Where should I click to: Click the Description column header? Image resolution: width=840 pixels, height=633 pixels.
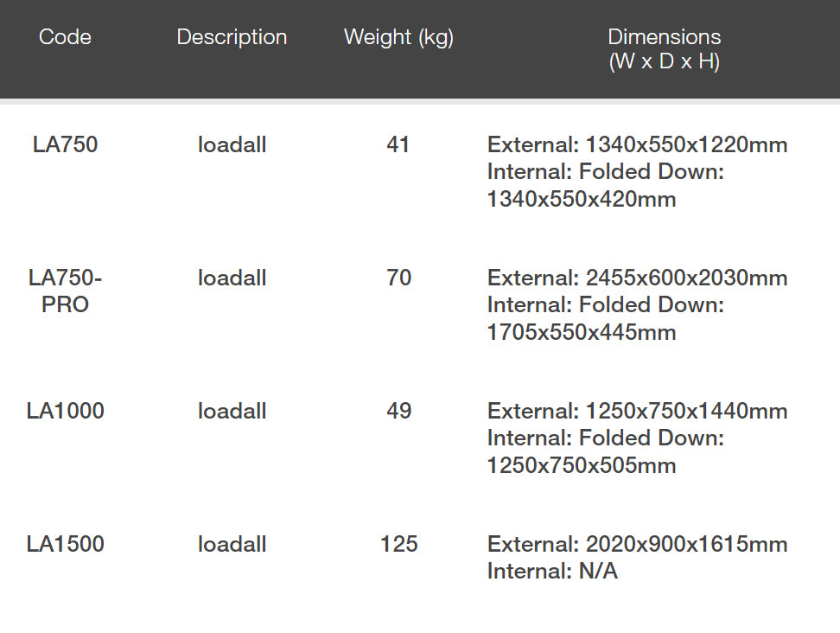click(232, 37)
